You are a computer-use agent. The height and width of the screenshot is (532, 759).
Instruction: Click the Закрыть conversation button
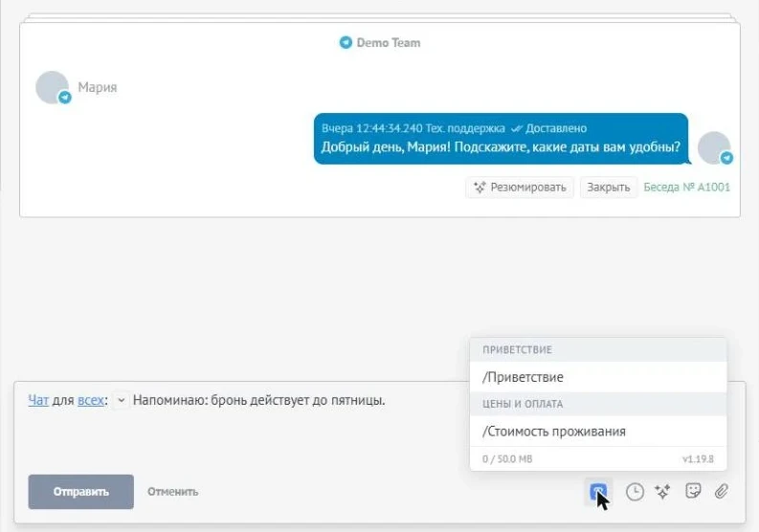tap(609, 188)
